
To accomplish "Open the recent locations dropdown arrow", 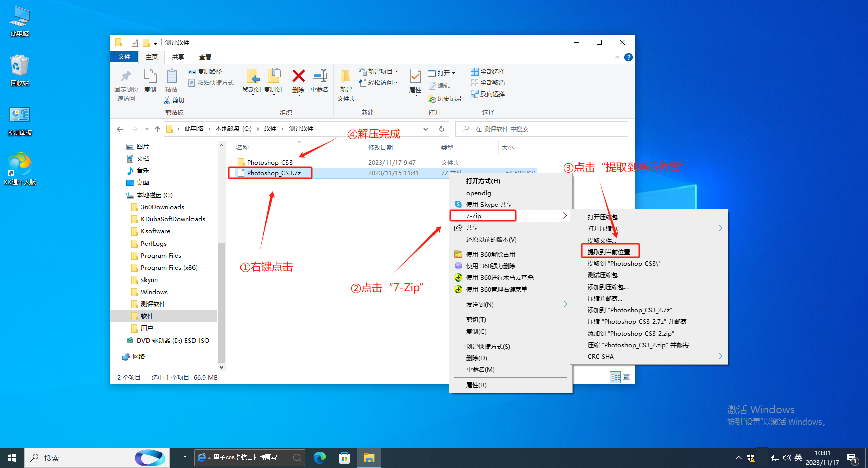I will pos(147,129).
